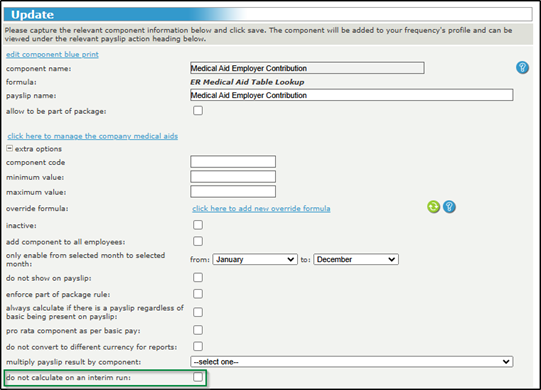The width and height of the screenshot is (541, 390).
Task: Click the Update header title
Action: [32, 14]
